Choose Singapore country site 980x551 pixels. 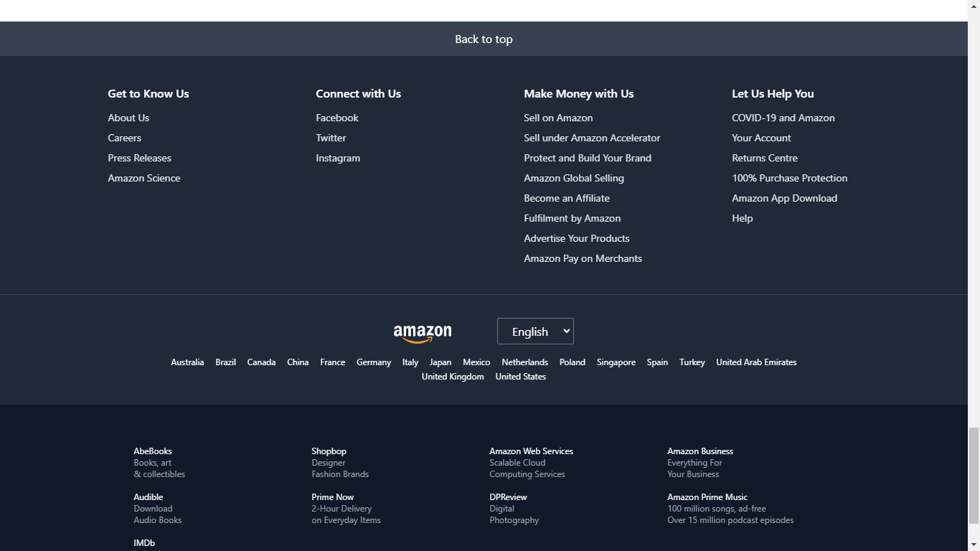tap(616, 362)
